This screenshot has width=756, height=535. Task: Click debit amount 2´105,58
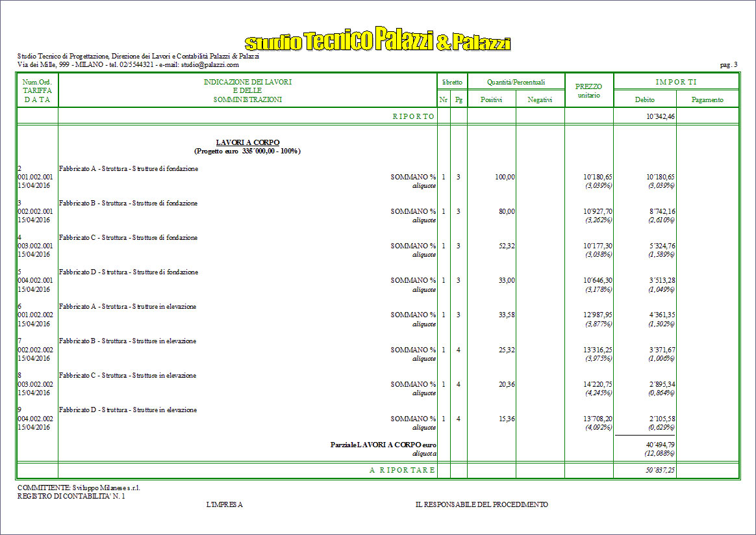[x=662, y=419]
